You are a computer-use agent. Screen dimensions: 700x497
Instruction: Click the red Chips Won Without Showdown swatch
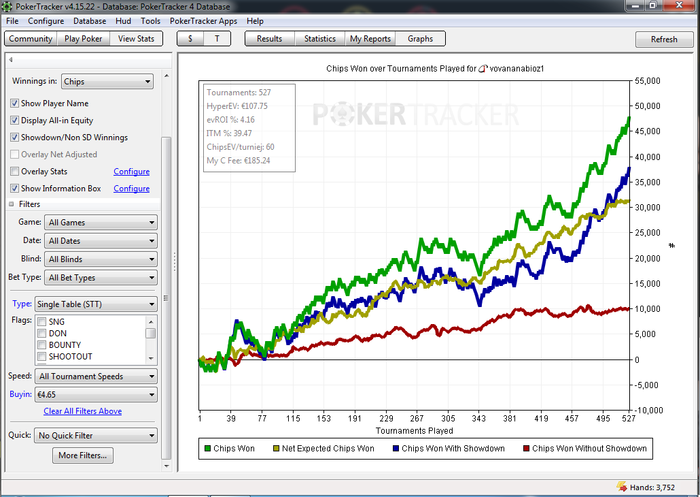click(526, 448)
